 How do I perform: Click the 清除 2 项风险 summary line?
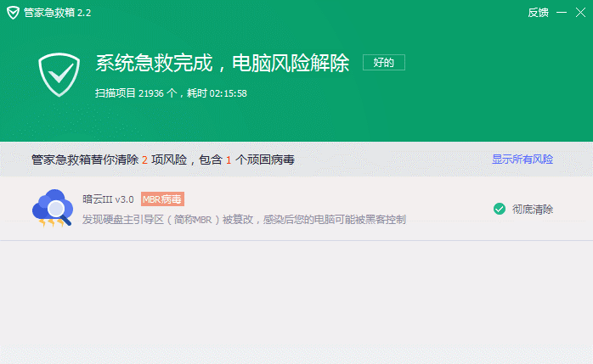(x=162, y=160)
